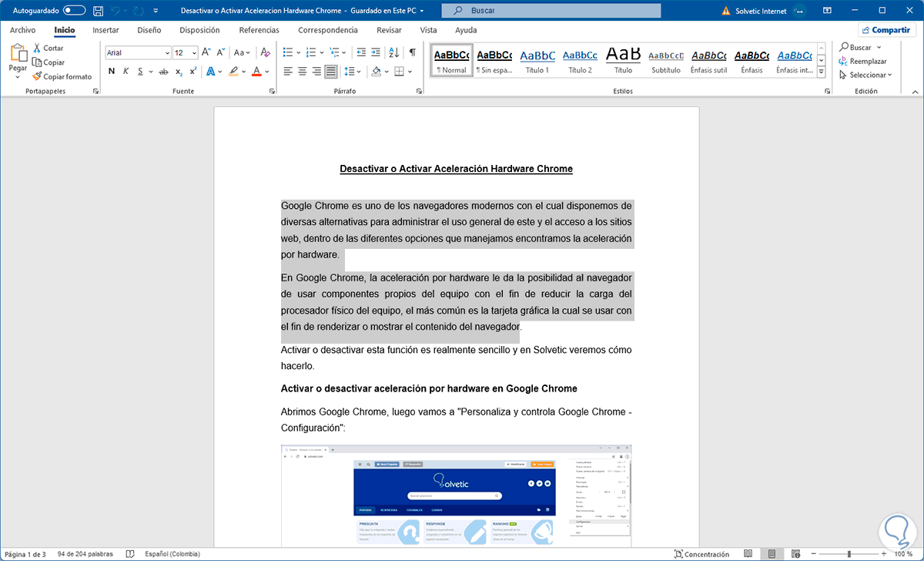Select justify text alignment
Viewport: 924px width, 561px height.
click(x=331, y=71)
